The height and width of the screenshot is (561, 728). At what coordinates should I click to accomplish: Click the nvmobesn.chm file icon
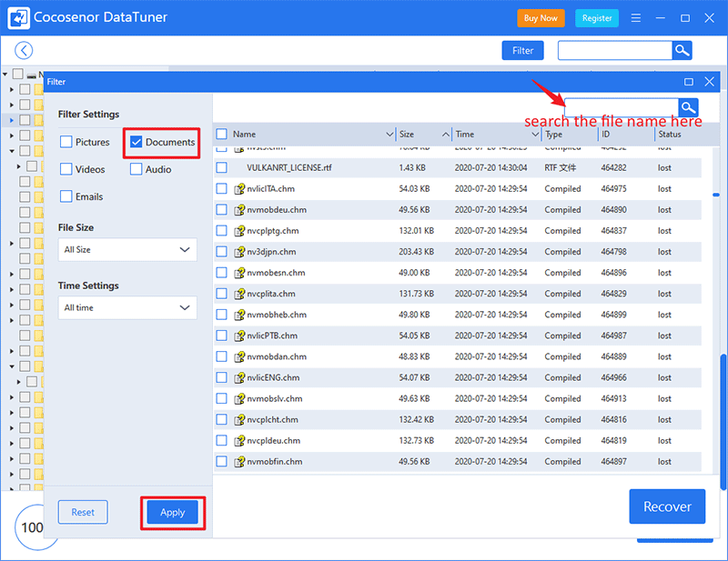239,273
